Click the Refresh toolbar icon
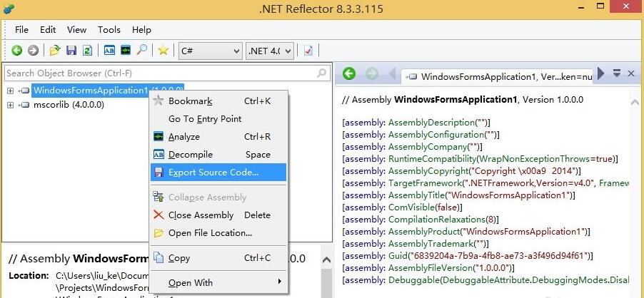The image size is (644, 298). (87, 51)
